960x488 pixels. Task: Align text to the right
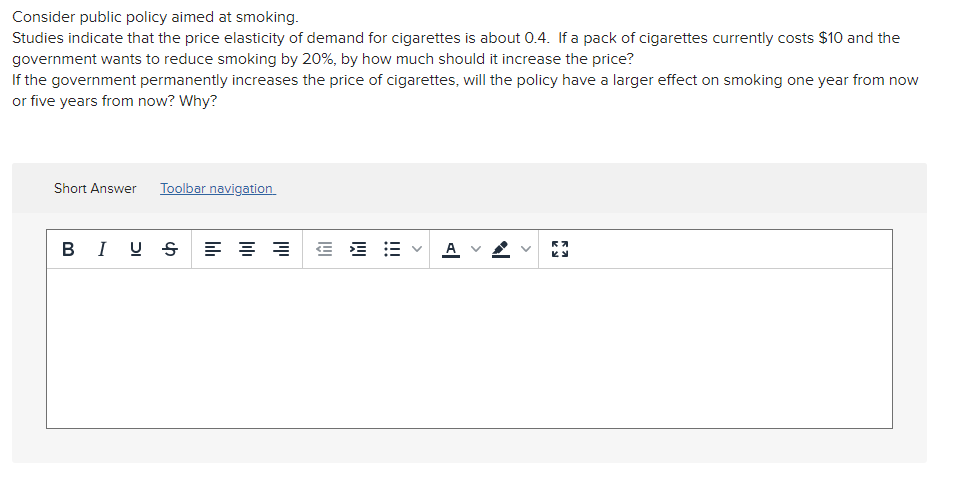tap(281, 249)
